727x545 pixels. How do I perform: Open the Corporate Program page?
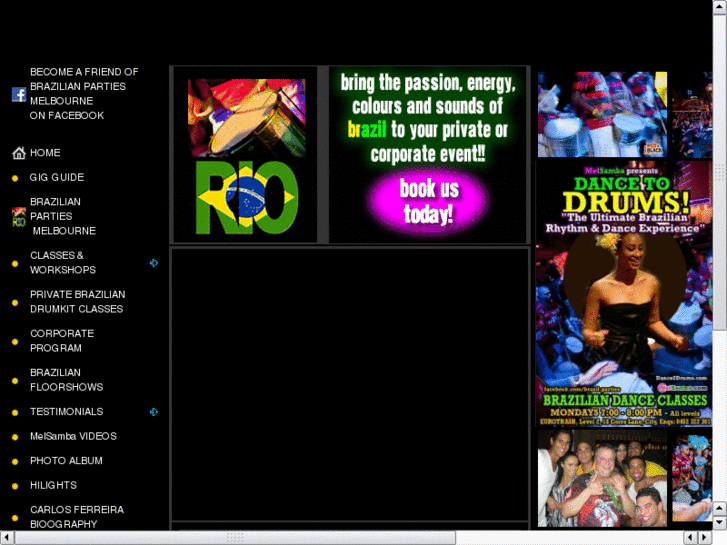click(62, 340)
